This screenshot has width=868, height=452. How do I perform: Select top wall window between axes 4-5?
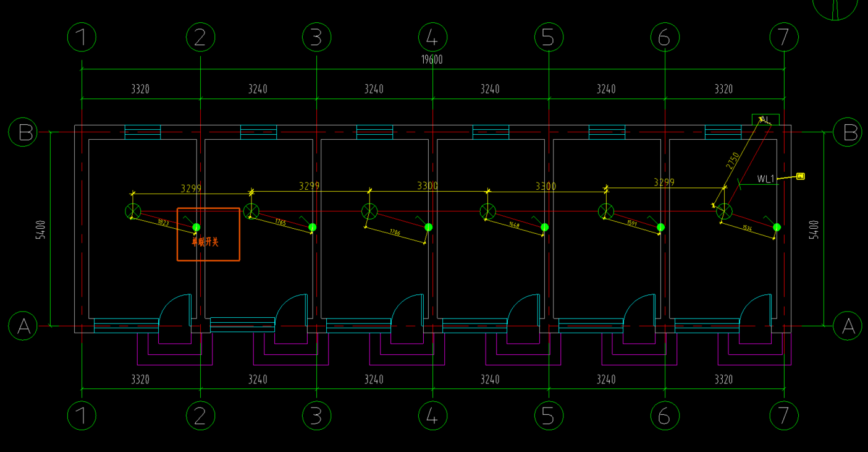(491, 132)
